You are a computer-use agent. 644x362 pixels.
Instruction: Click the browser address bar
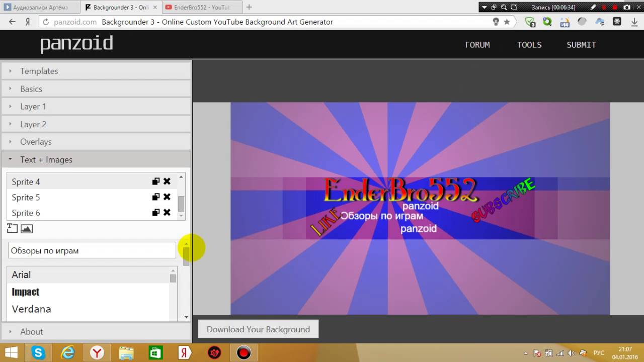click(x=277, y=22)
